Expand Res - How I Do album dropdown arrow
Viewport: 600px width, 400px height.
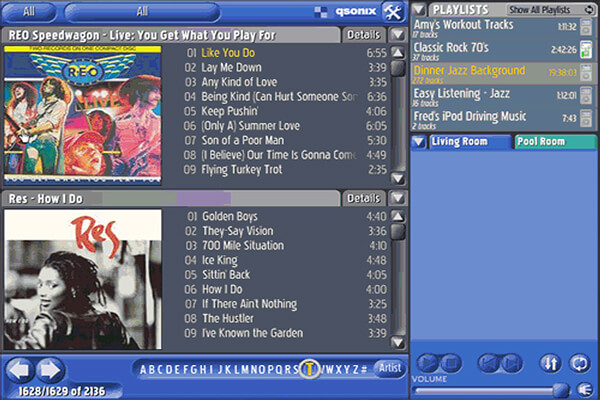(x=398, y=198)
